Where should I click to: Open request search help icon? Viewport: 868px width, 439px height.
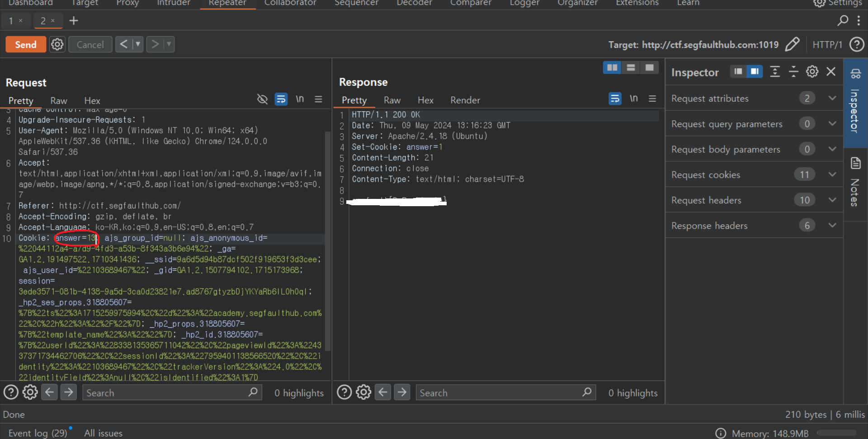11,392
